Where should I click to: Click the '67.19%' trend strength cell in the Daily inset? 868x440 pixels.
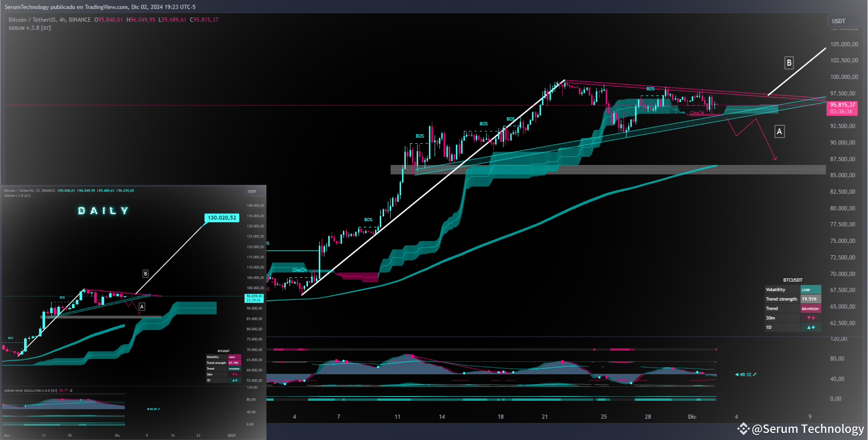(235, 363)
